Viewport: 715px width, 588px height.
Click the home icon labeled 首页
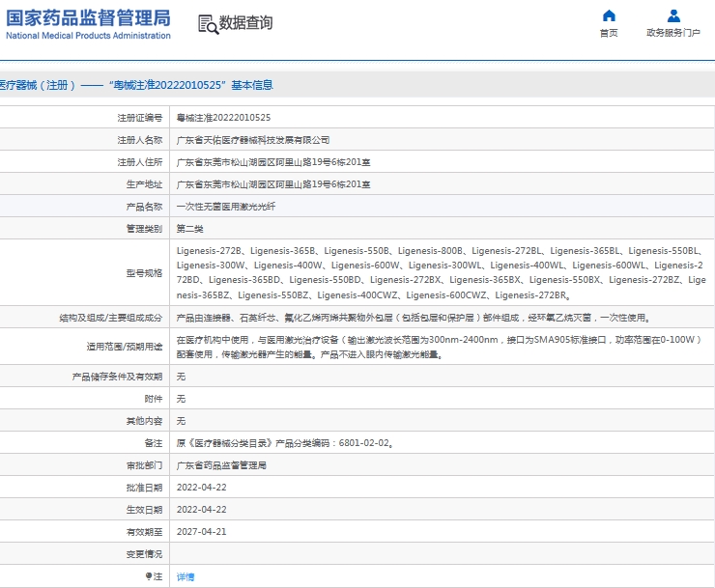coord(609,16)
